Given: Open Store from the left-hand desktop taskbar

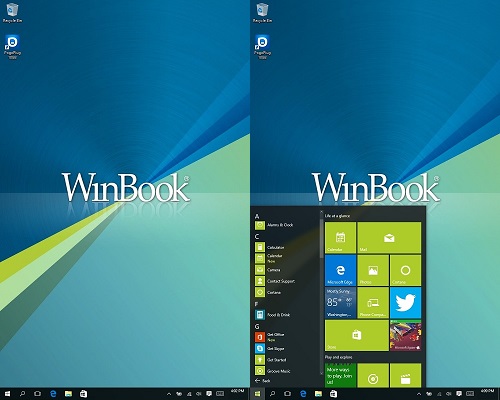Looking at the screenshot, I should pos(83,394).
